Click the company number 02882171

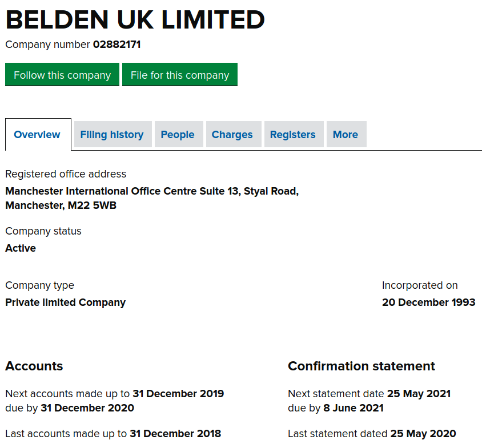(x=117, y=45)
